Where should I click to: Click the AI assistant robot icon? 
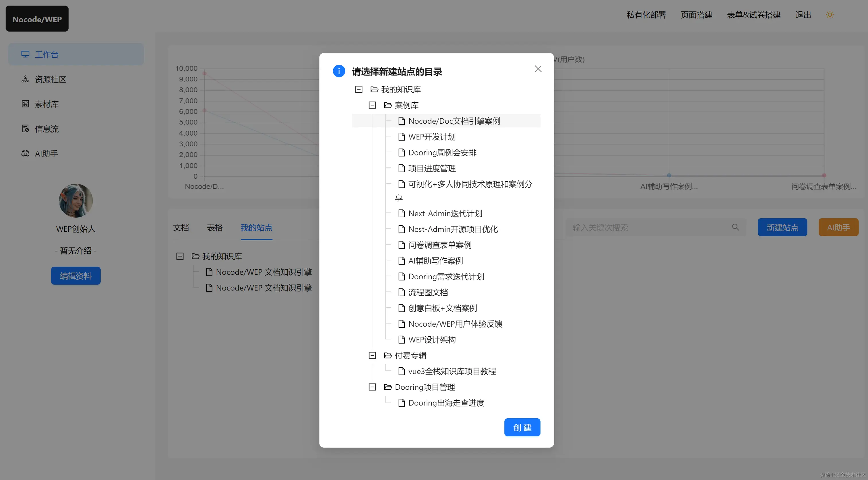(x=25, y=153)
